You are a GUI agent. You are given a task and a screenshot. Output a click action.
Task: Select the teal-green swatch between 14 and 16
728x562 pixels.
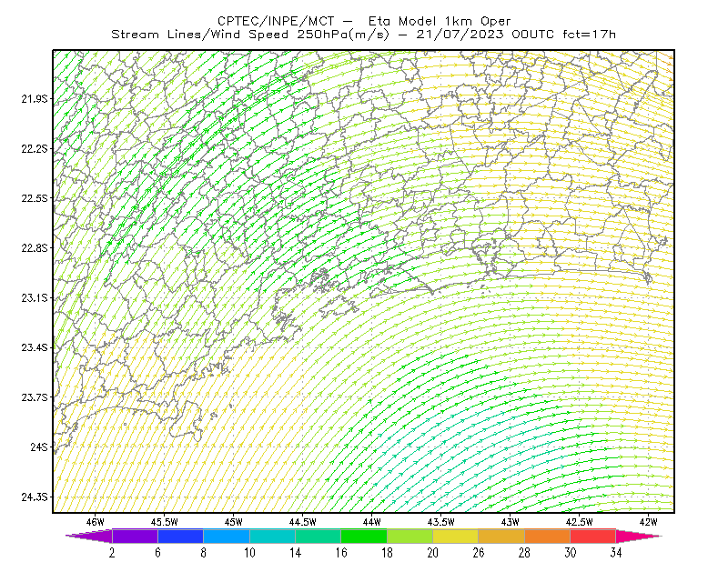pyautogui.click(x=318, y=536)
